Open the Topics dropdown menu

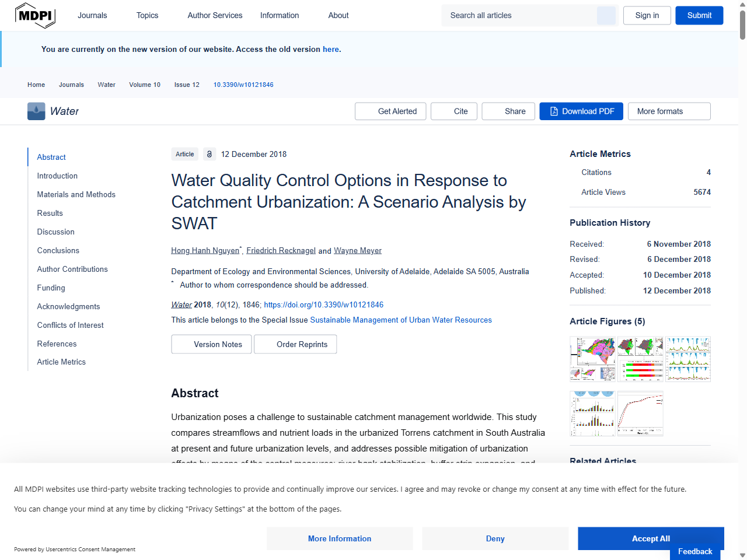point(146,15)
